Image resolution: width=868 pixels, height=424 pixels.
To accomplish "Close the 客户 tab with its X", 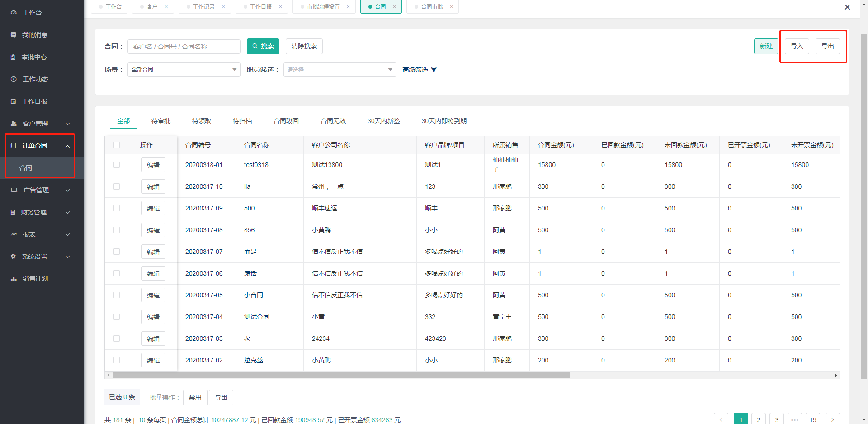I will coord(166,7).
